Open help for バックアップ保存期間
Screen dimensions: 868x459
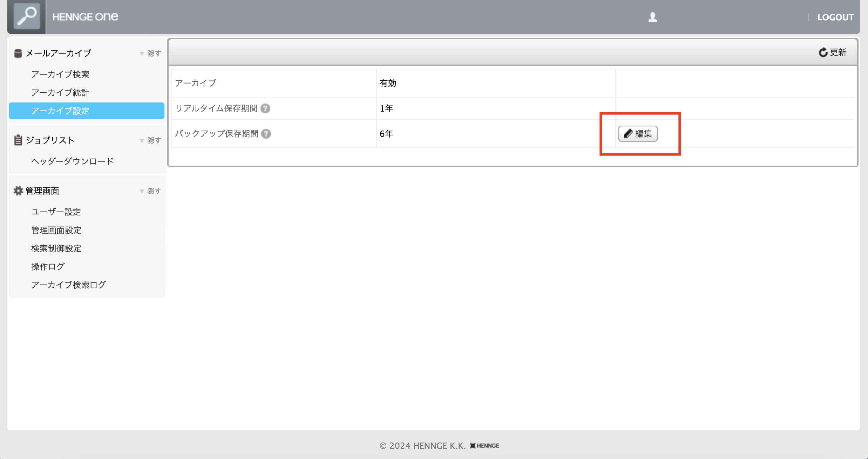[x=266, y=134]
